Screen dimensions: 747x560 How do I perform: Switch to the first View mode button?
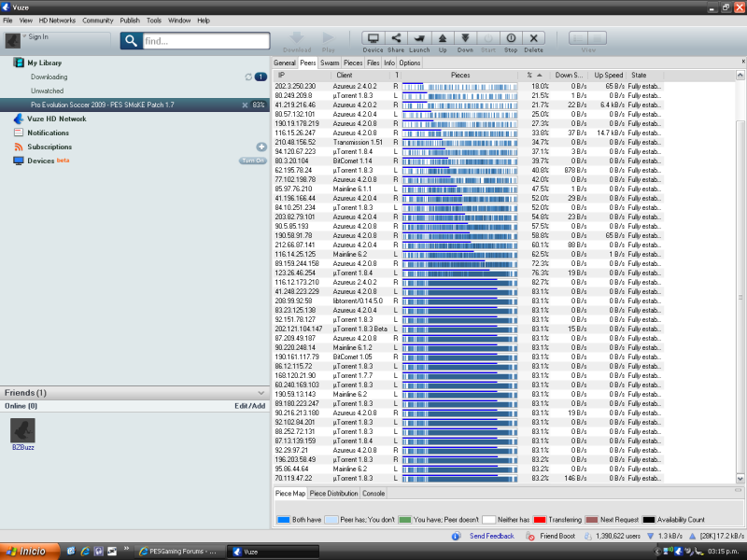(578, 38)
